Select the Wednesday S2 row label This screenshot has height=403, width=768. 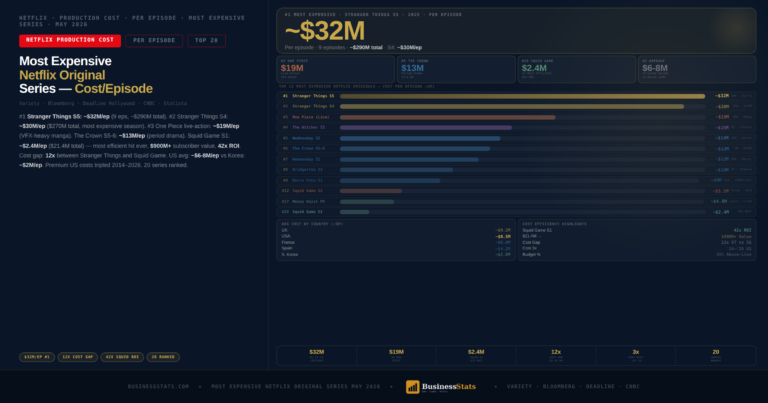coord(306,138)
